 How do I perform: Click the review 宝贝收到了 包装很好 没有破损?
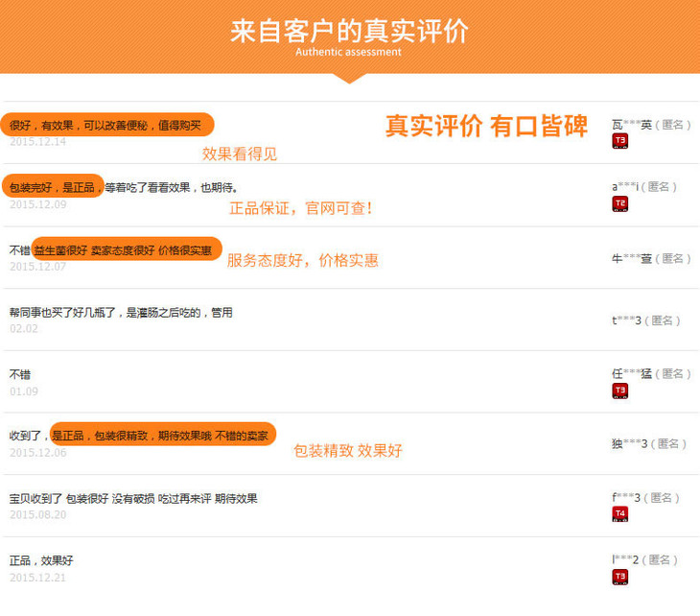[x=133, y=499]
